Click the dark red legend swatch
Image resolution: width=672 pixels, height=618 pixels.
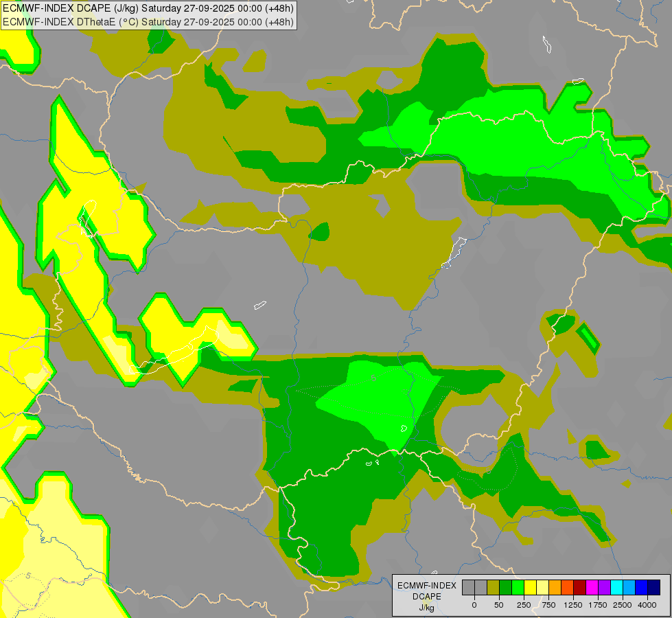579,587
